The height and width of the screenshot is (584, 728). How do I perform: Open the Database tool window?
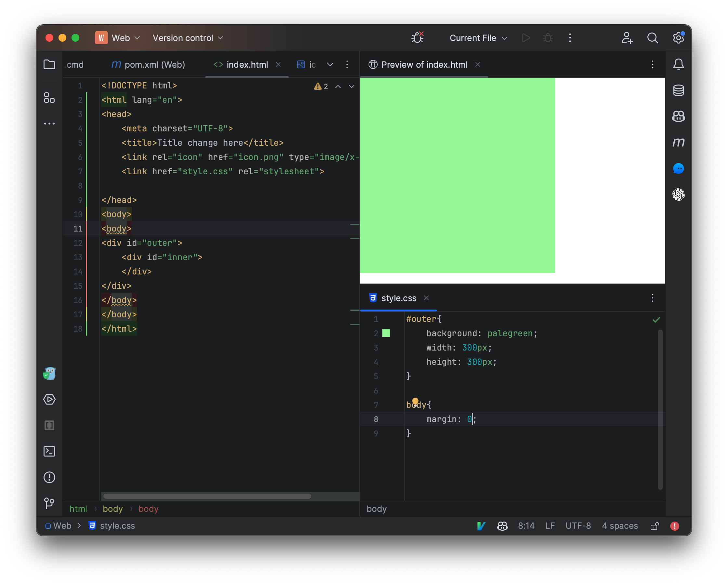[678, 90]
